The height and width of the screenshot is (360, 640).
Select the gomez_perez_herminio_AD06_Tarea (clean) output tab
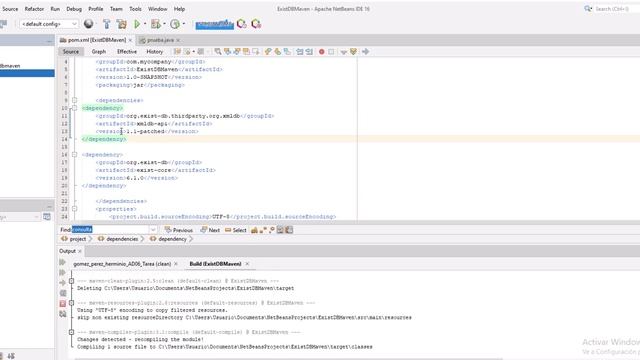point(122,264)
